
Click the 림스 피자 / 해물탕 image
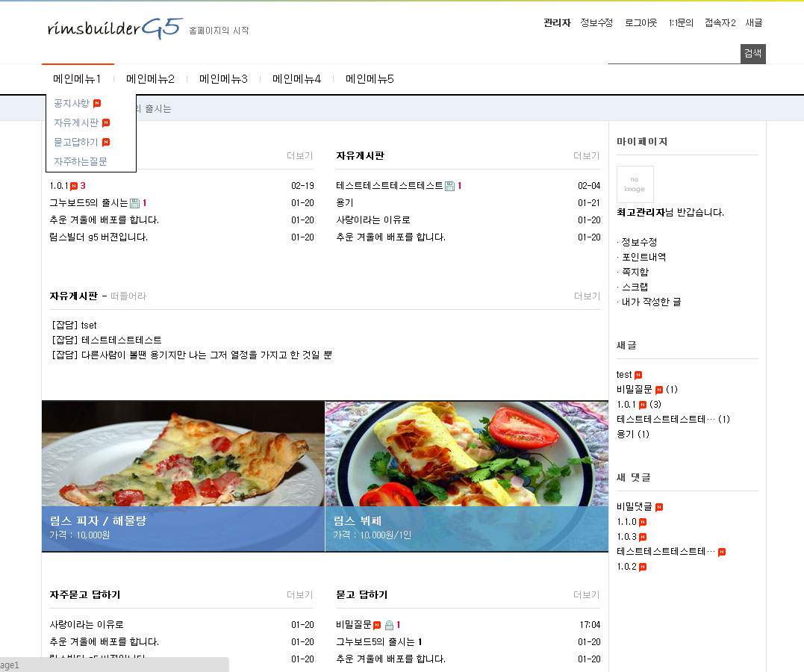(183, 454)
